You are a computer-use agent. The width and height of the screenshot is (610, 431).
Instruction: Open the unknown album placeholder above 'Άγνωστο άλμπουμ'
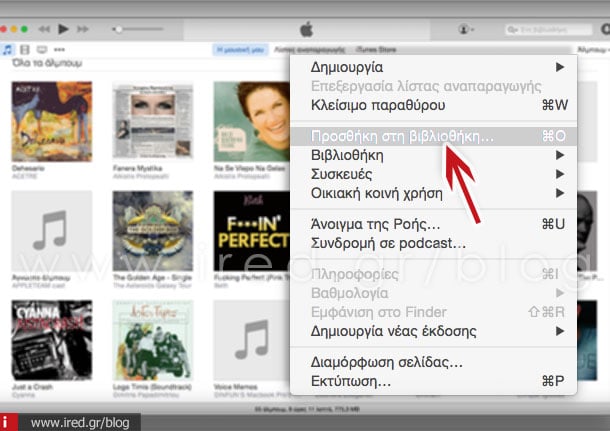52,231
